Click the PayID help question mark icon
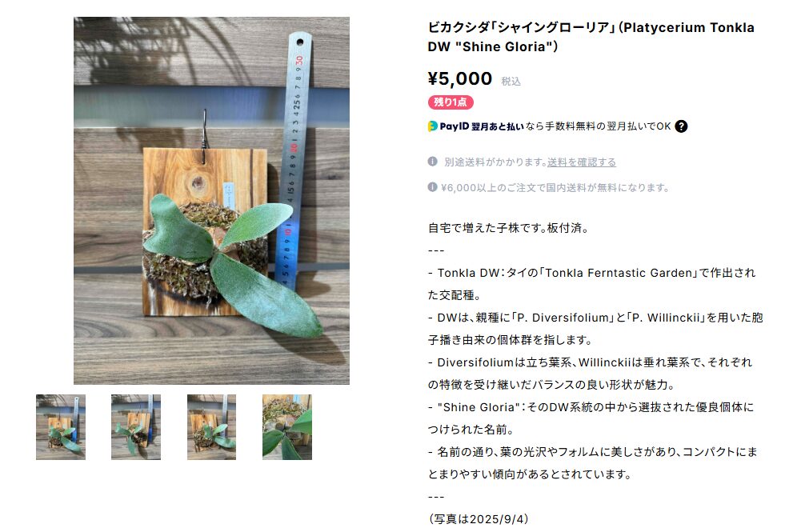The height and width of the screenshot is (532, 789). pyautogui.click(x=681, y=126)
